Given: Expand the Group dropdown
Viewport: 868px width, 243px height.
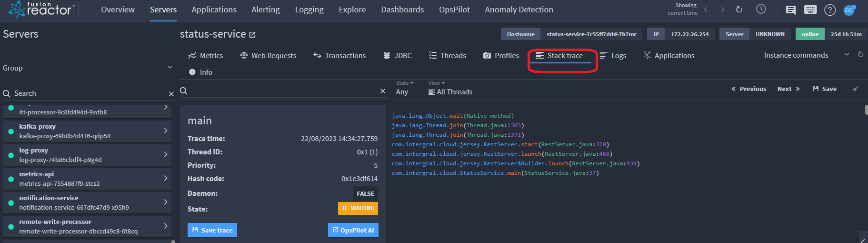Looking at the screenshot, I should tap(88, 68).
